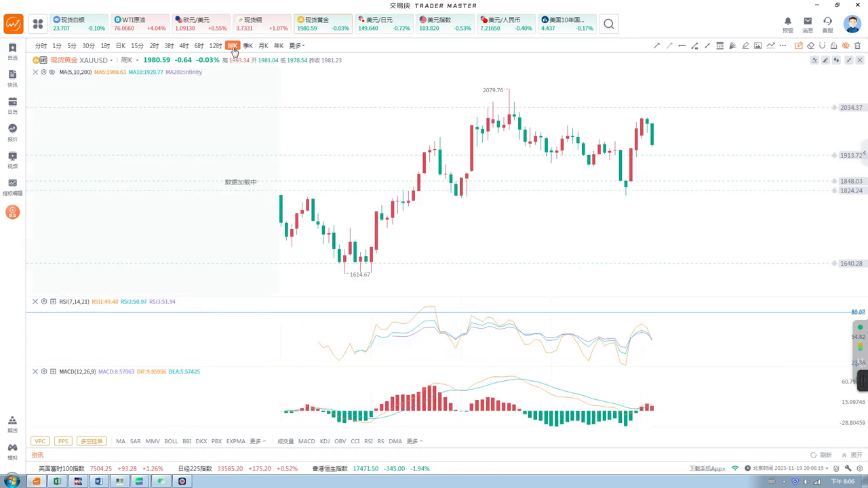Open the 报价 quotes sidebar icon
868x488 pixels.
(12, 132)
